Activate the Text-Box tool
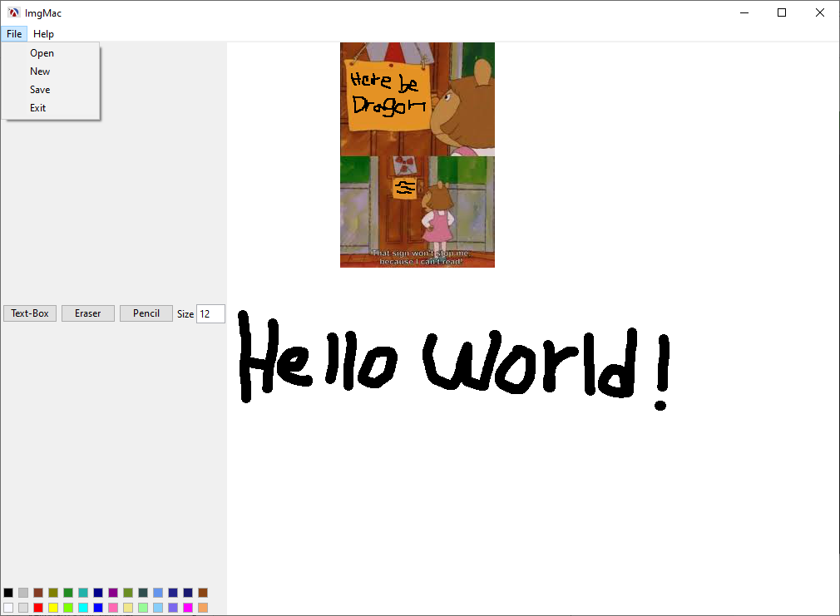Screen dimensions: 840x616 (30, 313)
